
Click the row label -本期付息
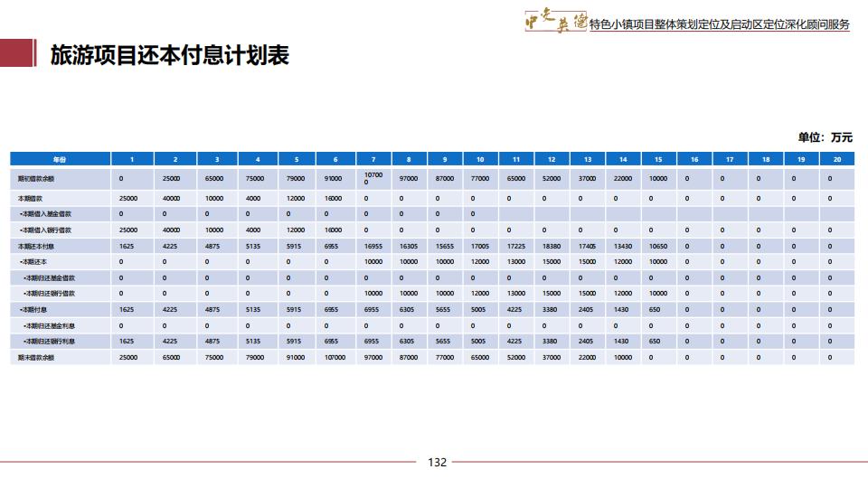33,309
